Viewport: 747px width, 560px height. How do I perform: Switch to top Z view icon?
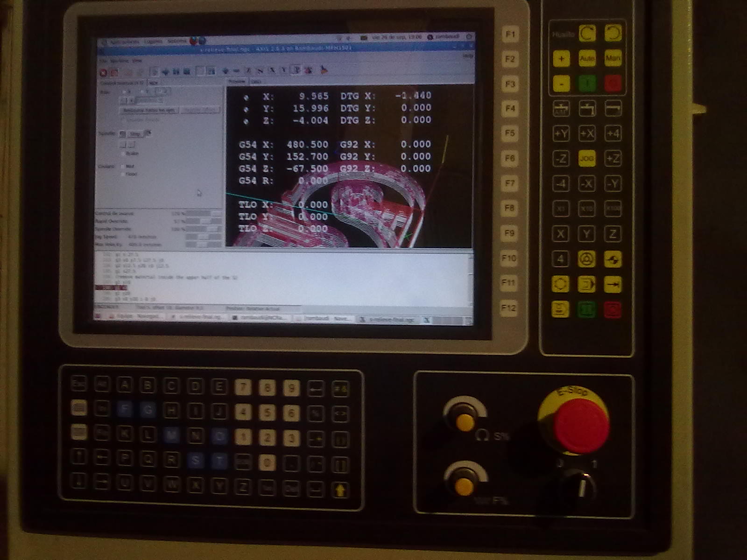click(248, 71)
